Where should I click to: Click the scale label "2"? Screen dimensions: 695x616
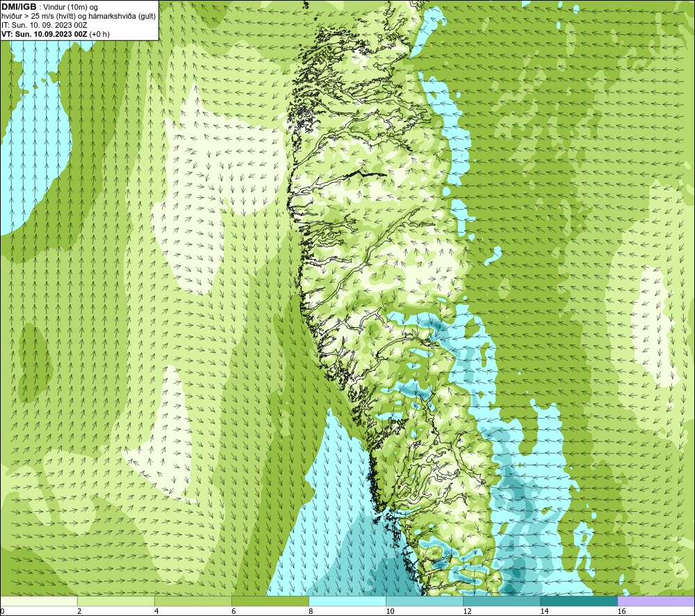(x=79, y=612)
